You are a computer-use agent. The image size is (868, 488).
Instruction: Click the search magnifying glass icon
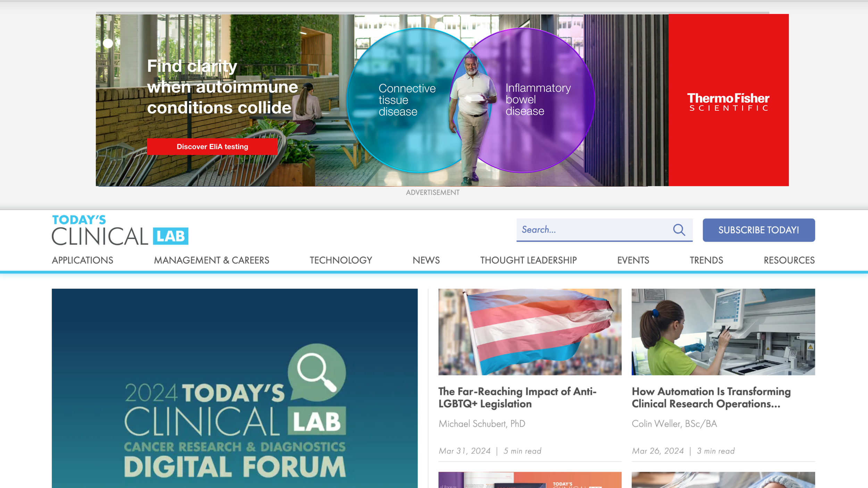[x=679, y=230]
